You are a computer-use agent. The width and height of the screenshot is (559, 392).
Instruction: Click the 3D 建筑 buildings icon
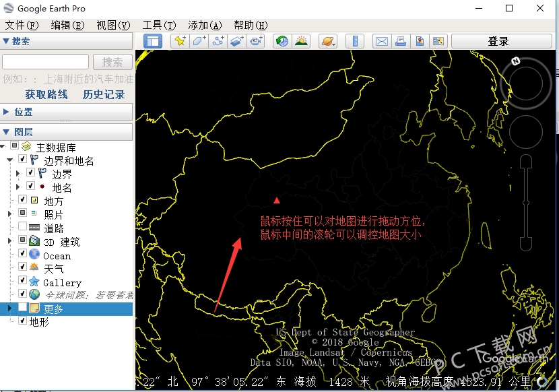(34, 240)
